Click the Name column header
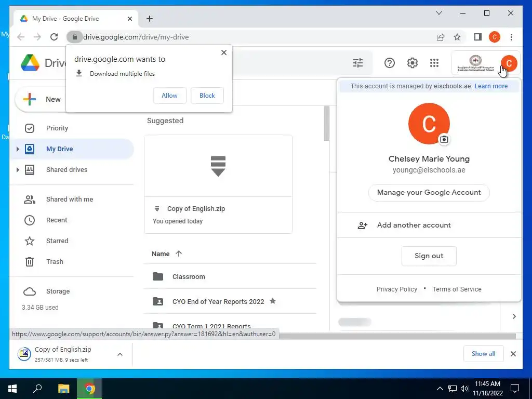Screen dimensions: 532x399 (x=161, y=254)
